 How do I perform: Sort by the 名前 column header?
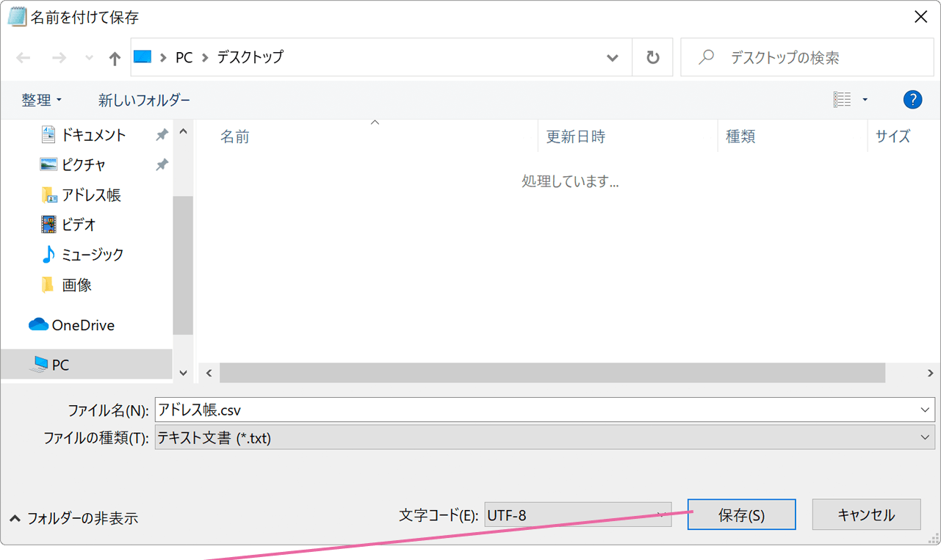click(x=235, y=137)
